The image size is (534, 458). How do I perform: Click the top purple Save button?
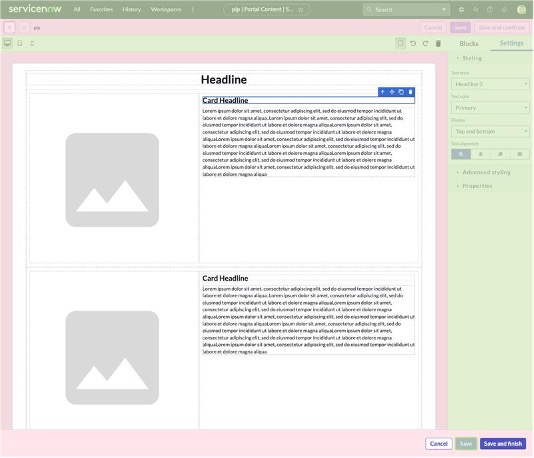pyautogui.click(x=460, y=28)
